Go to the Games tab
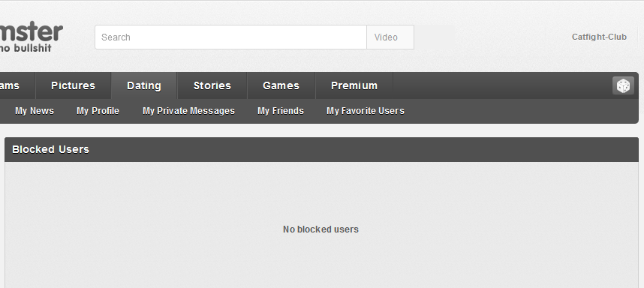644x288 pixels. pos(281,85)
